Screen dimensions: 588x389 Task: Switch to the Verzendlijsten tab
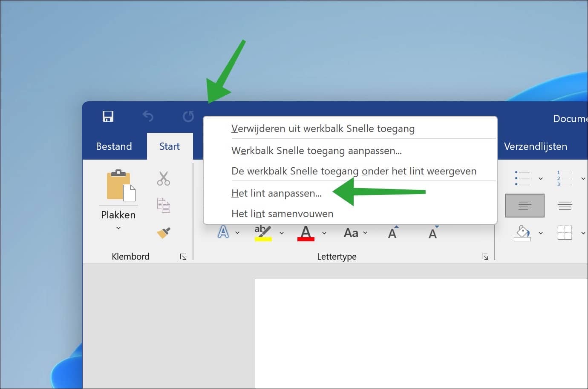tap(535, 146)
